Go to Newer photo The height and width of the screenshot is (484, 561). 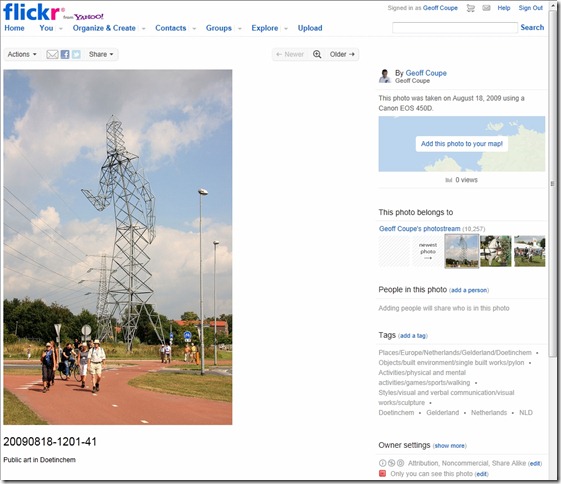tap(290, 54)
